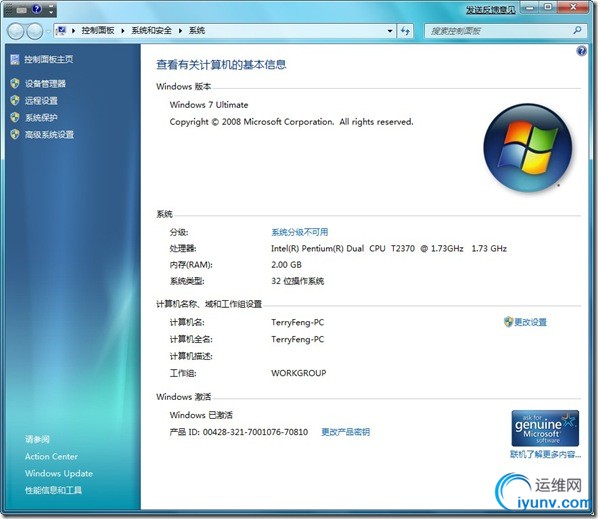This screenshot has width=598, height=519.
Task: Click the shield icon beside 更改设置
Action: tap(508, 322)
